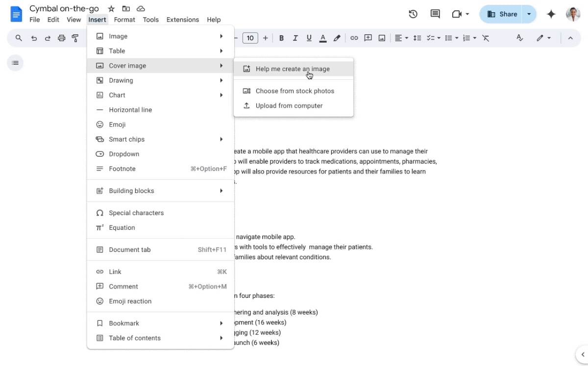Open the Extensions menu
This screenshot has width=588, height=366.
[x=182, y=20]
